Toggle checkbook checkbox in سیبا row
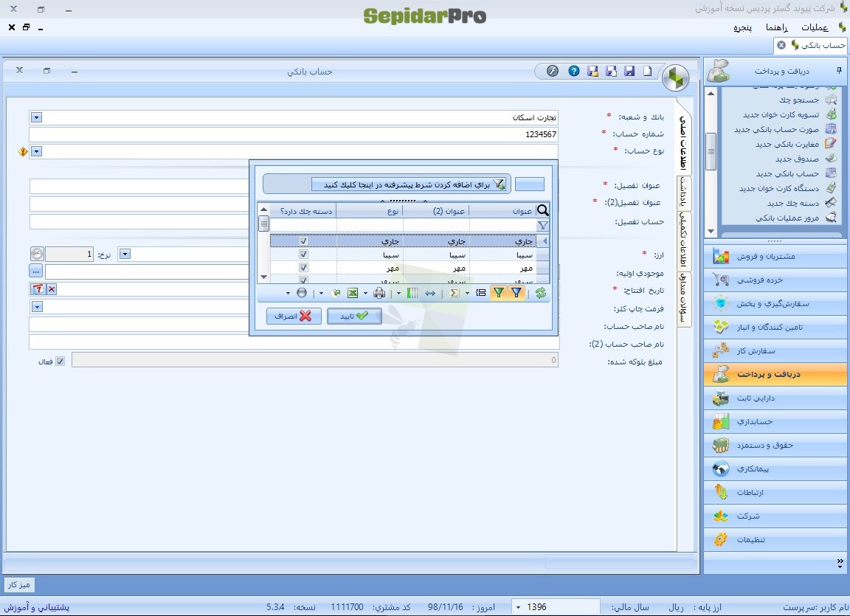The image size is (850, 616). (303, 254)
